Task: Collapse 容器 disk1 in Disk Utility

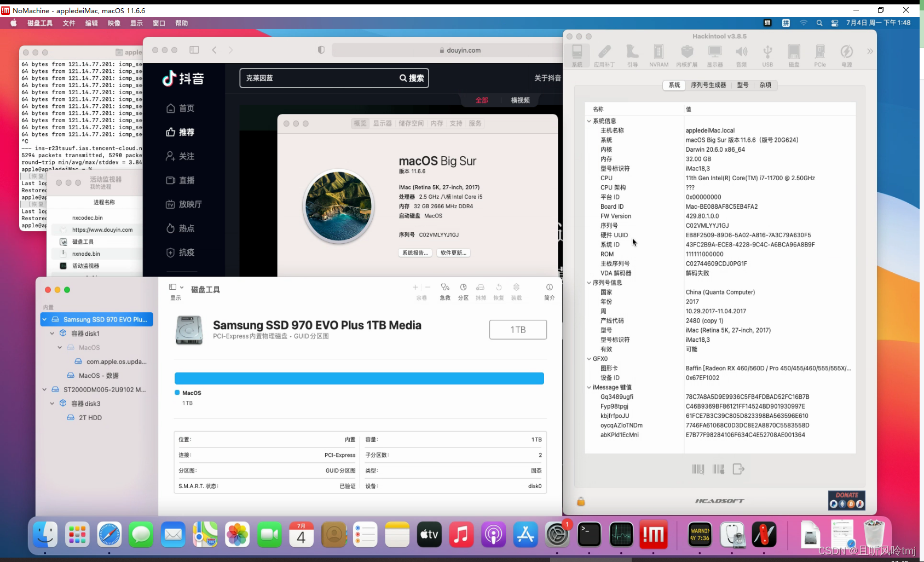Action: [53, 333]
